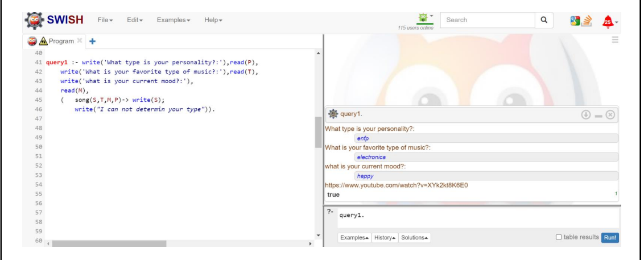This screenshot has height=260, width=644.
Task: Click the editor vertical scrollbar thumb
Action: (x=318, y=132)
